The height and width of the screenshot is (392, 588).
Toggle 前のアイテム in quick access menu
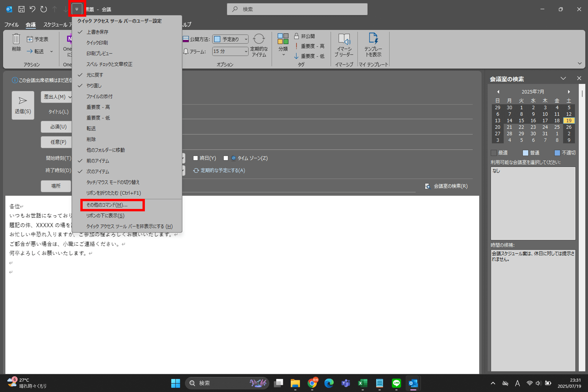pyautogui.click(x=127, y=161)
